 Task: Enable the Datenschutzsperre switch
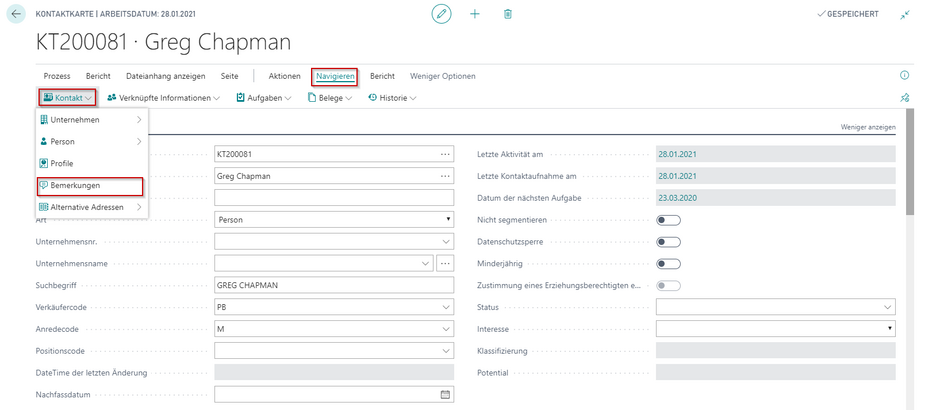pos(668,242)
